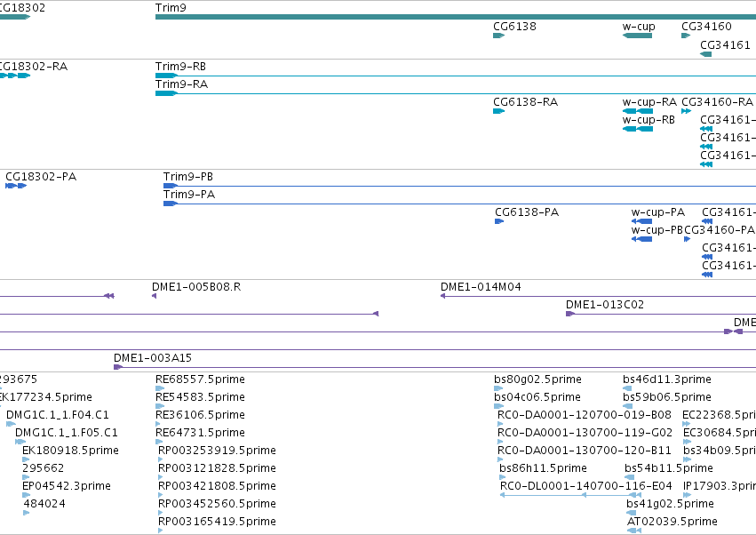Click the EK177234.5prime EST label

click(x=46, y=397)
